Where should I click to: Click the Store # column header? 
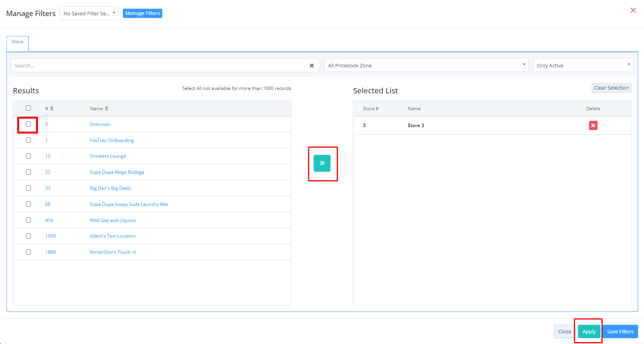(370, 109)
